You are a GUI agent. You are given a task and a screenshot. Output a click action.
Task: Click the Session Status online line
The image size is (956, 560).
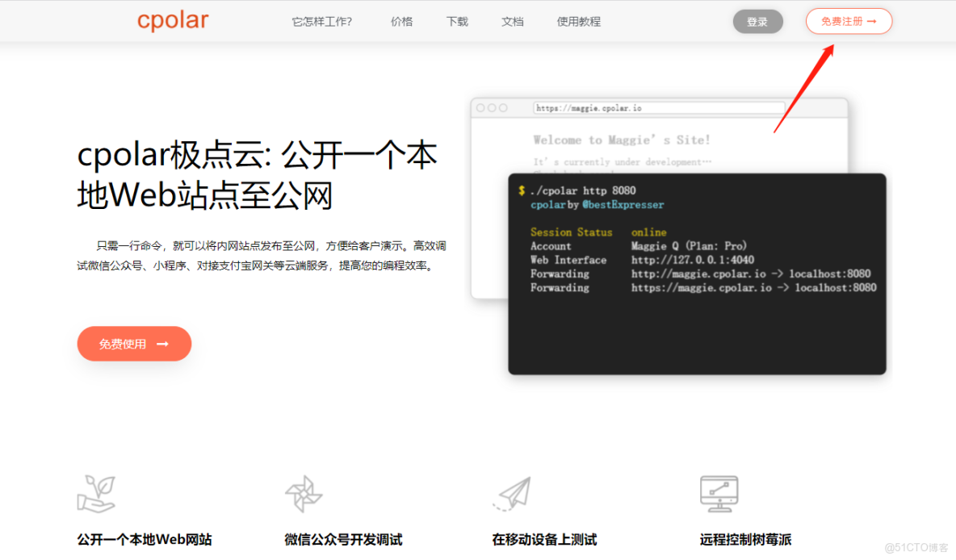click(x=598, y=232)
